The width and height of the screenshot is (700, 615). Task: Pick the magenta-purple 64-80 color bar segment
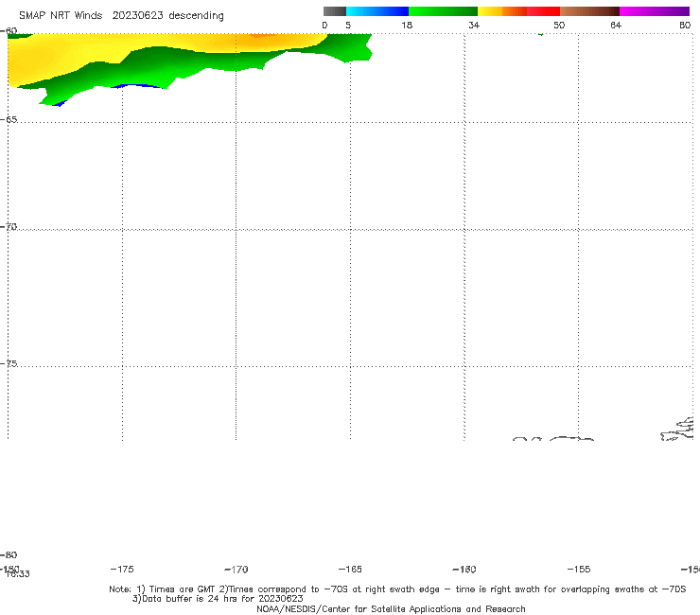point(655,11)
